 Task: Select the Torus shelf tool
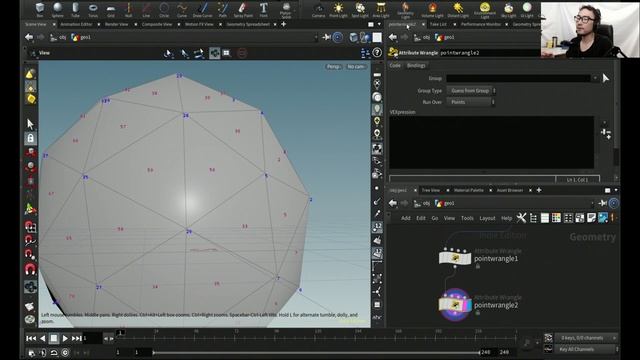pyautogui.click(x=93, y=9)
